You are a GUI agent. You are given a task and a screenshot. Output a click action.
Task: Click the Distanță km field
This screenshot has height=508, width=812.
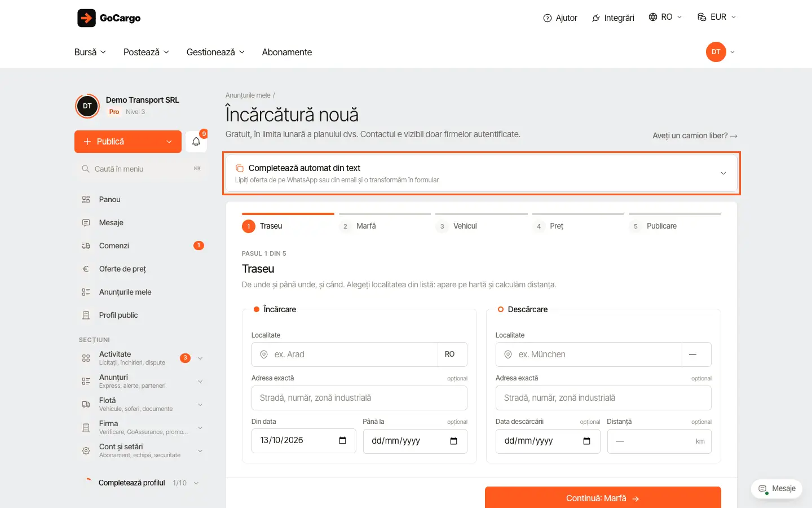(659, 441)
